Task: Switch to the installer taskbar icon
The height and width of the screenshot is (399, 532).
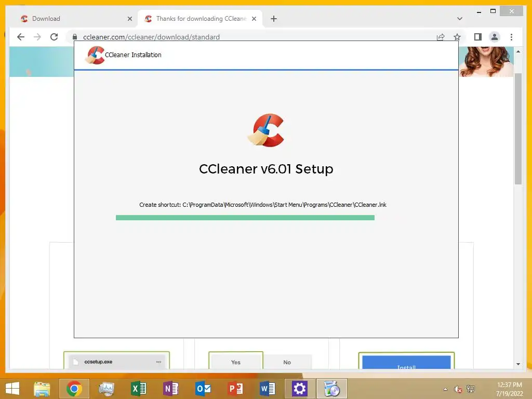Action: coord(332,389)
